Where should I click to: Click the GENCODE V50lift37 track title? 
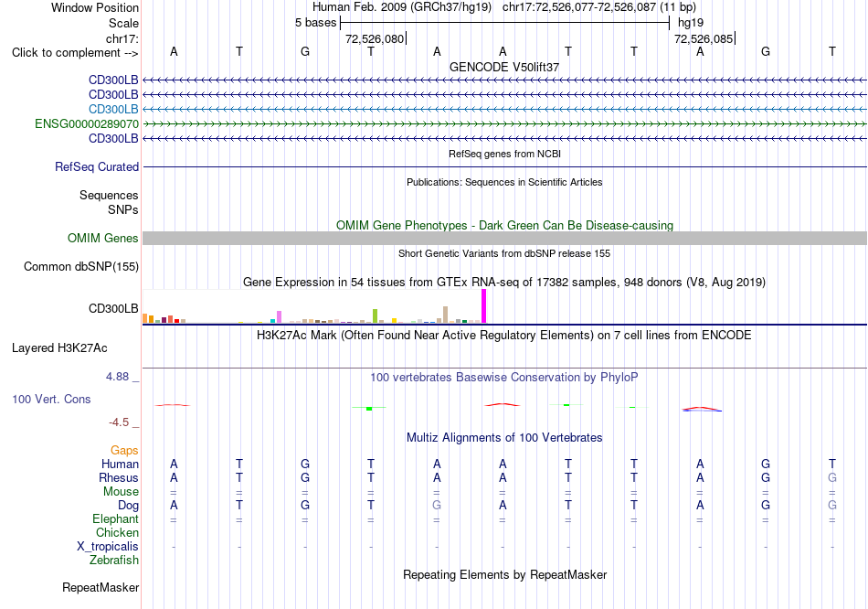(x=504, y=67)
